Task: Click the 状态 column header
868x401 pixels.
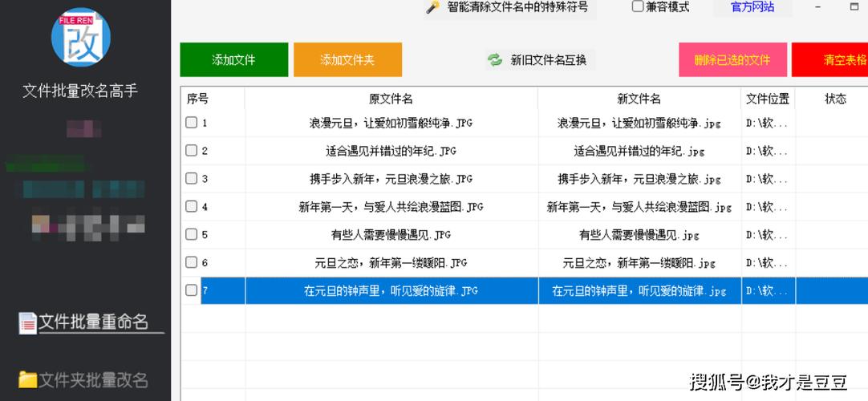Action: click(835, 99)
